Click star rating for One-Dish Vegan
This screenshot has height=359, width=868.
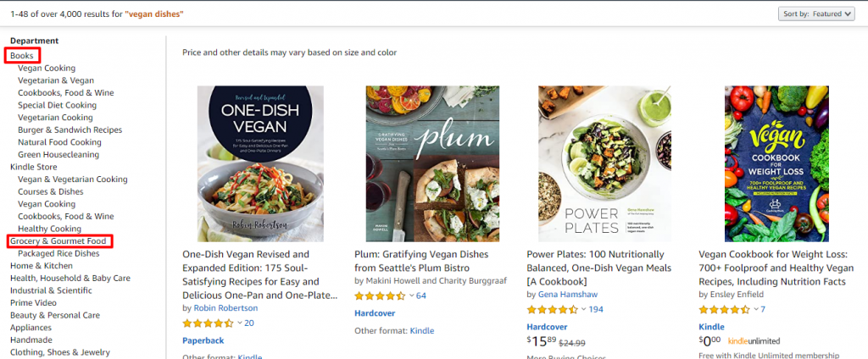(208, 323)
